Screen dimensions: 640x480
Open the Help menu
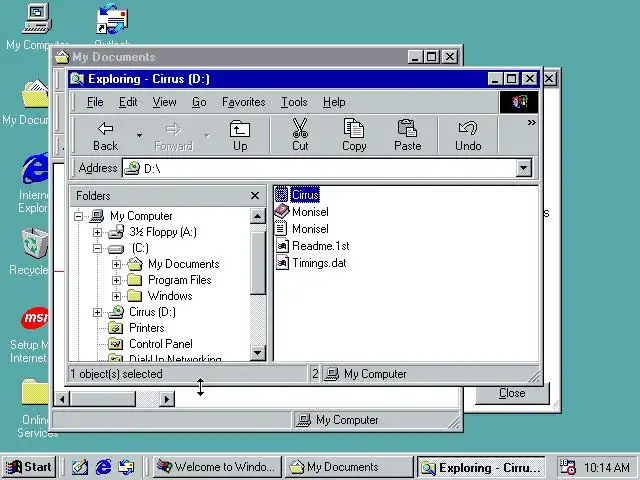(x=334, y=102)
